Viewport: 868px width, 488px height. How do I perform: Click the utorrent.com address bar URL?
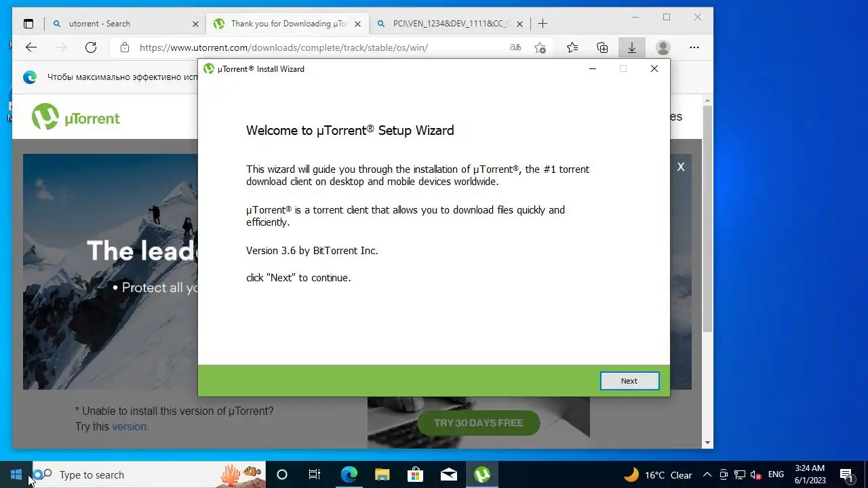(283, 47)
